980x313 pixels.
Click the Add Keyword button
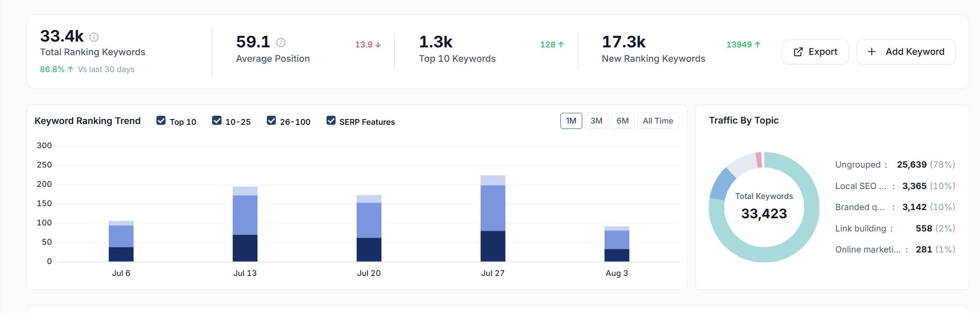pos(906,51)
